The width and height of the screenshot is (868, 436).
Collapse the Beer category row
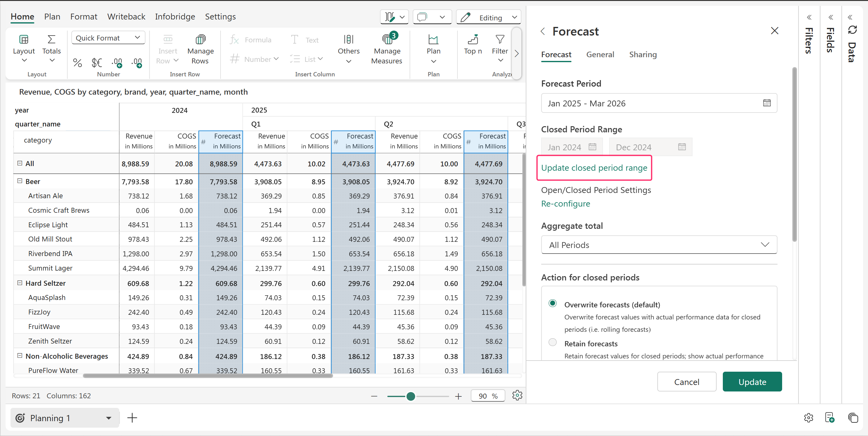tap(19, 181)
